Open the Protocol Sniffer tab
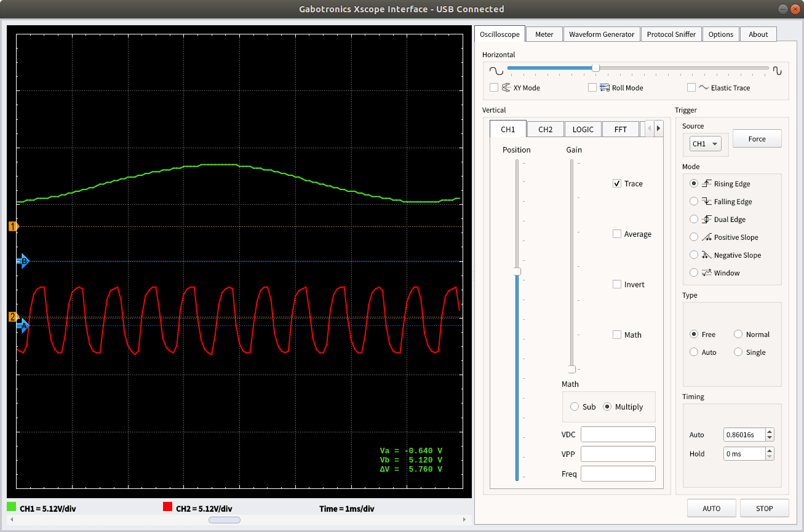Viewport: 804px width, 532px height. [x=671, y=34]
